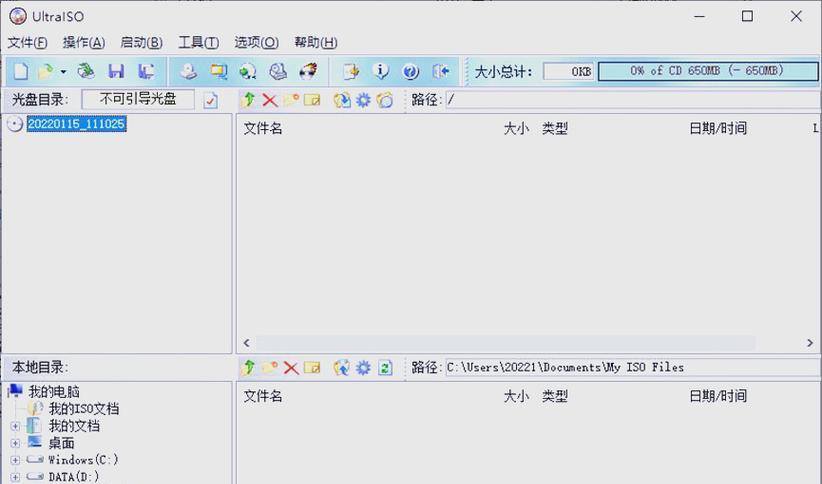
Task: Click the right arrow of the horizontal scrollbar
Action: pyautogui.click(x=810, y=343)
